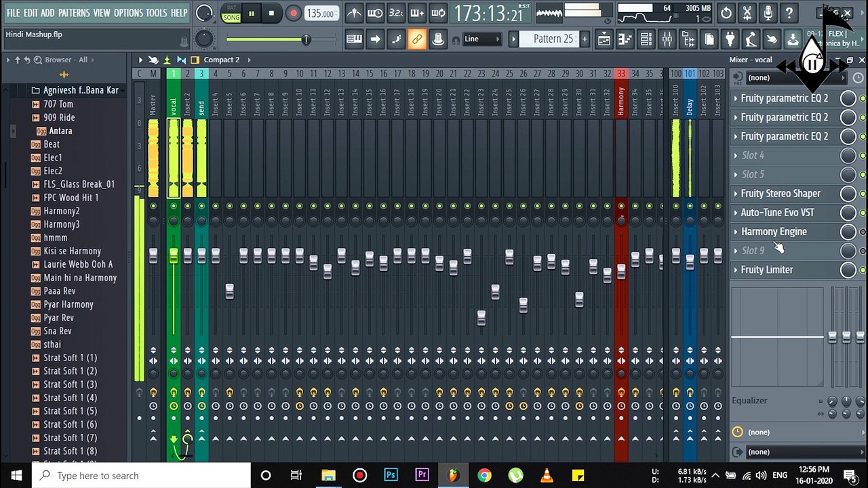
Task: Click the Delay track volume fader
Action: pyautogui.click(x=690, y=262)
